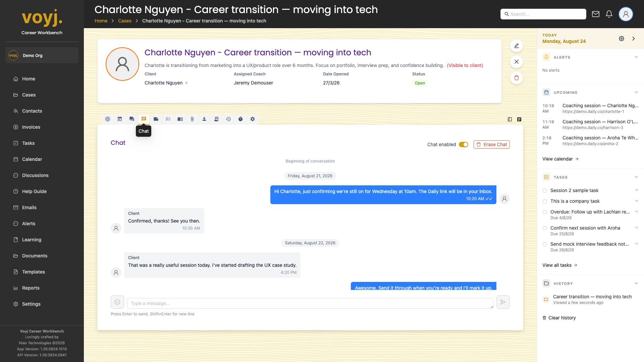Open the mail envelope icon in header
This screenshot has width=644, height=362.
(x=596, y=14)
